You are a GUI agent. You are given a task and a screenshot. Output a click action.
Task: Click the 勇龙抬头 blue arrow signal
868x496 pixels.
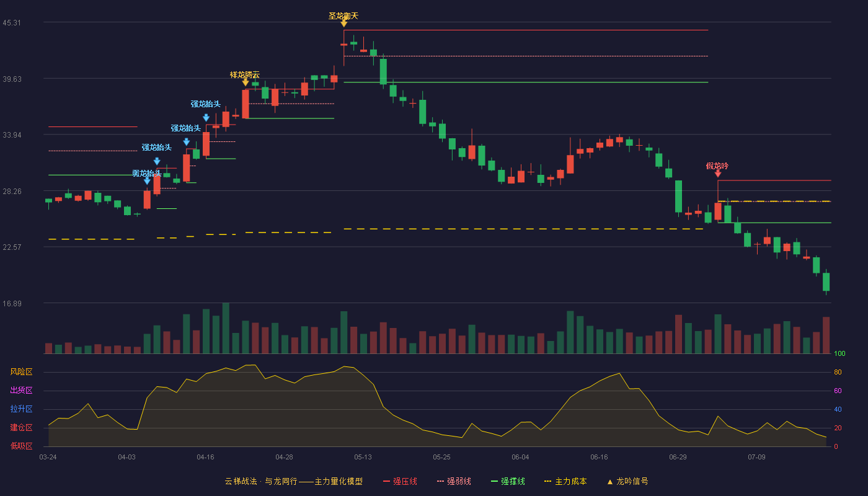[x=147, y=181]
